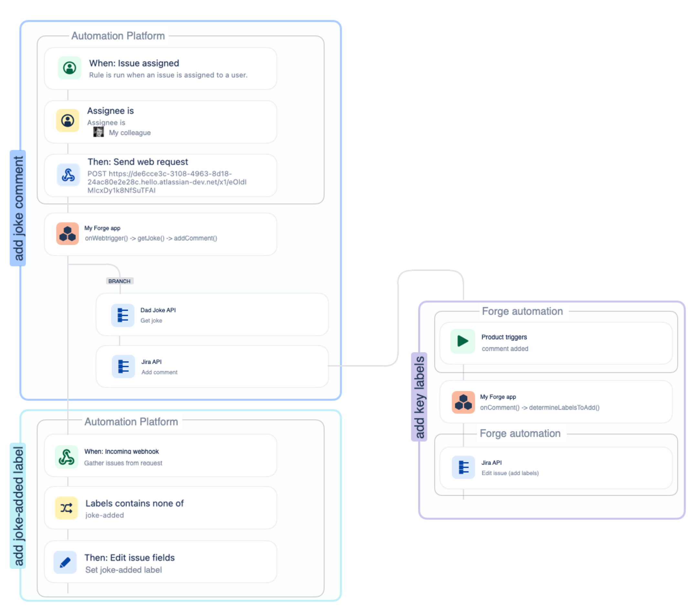Click the POST web request URL text

[166, 182]
